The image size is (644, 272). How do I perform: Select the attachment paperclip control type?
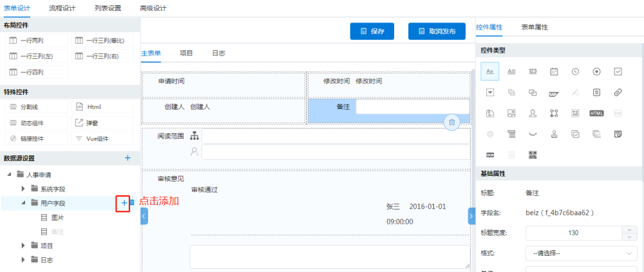618,92
